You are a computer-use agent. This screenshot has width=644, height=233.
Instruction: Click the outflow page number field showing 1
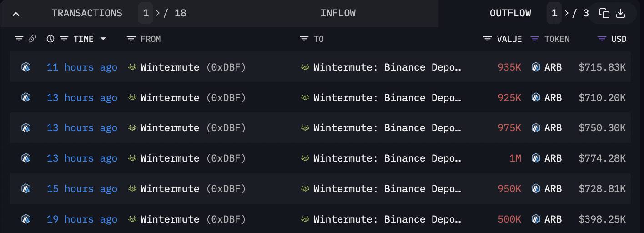[x=554, y=13]
